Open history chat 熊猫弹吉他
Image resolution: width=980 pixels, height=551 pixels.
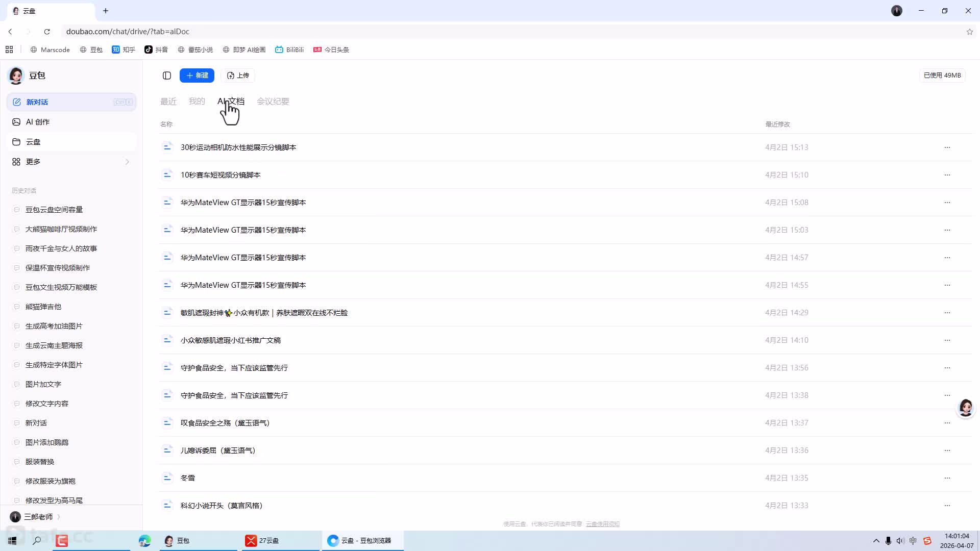(43, 307)
